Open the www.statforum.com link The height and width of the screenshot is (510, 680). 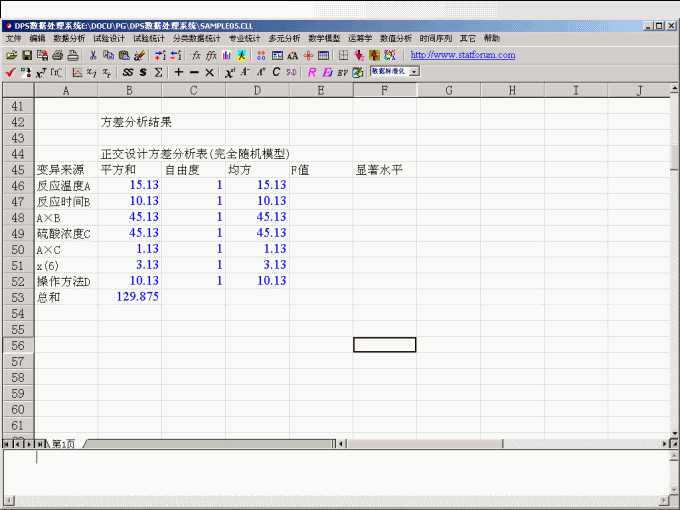pos(463,55)
